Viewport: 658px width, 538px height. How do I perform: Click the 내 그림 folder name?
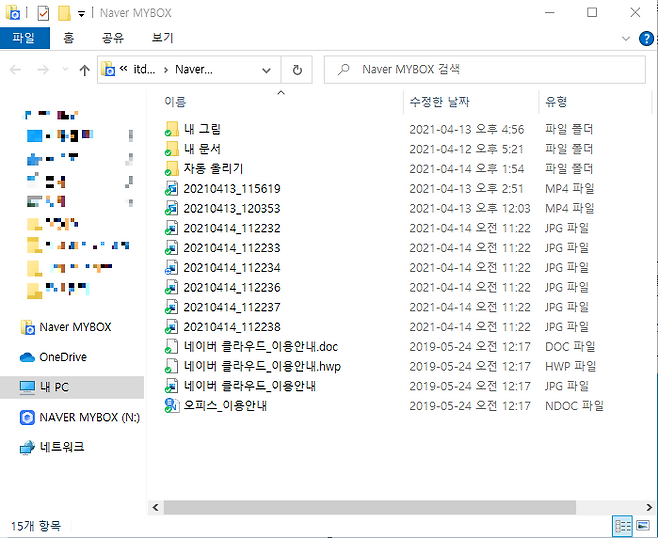click(x=202, y=129)
